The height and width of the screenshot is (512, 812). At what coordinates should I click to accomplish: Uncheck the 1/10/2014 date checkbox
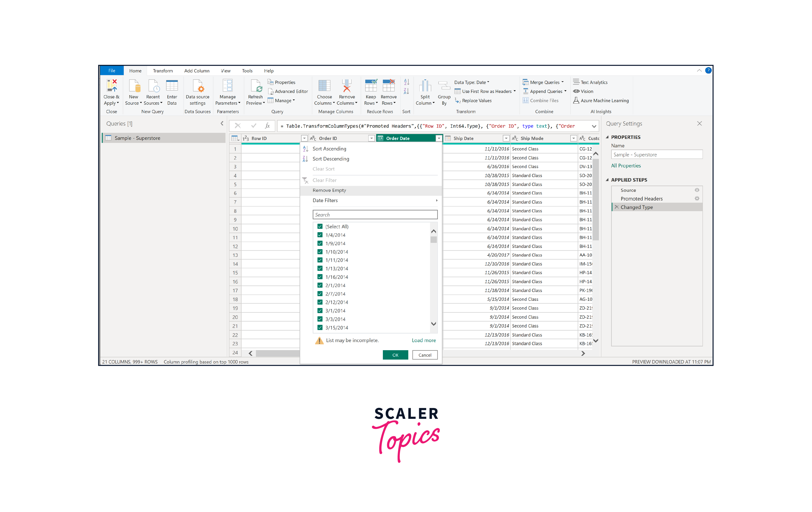320,252
